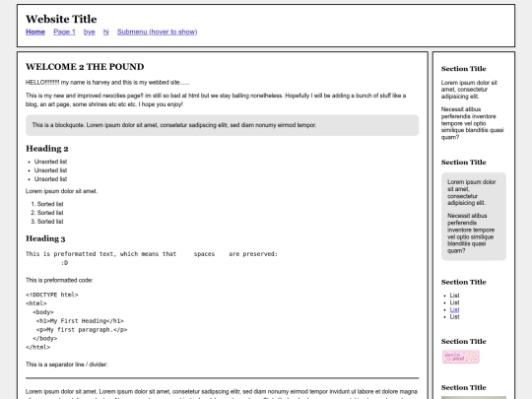
Task: Click the hi navigation link
Action: pyautogui.click(x=106, y=32)
